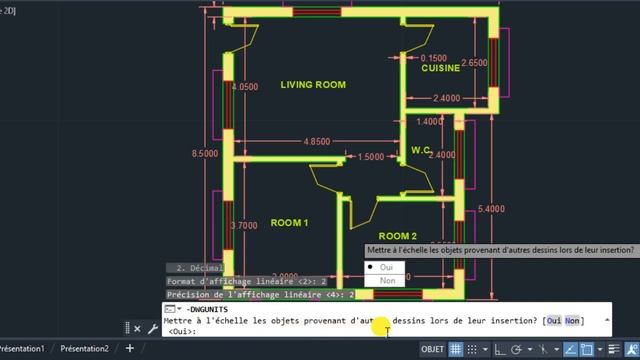Click the Précision de l'affichage linéaire history line
This screenshot has height=360, width=640.
260,295
